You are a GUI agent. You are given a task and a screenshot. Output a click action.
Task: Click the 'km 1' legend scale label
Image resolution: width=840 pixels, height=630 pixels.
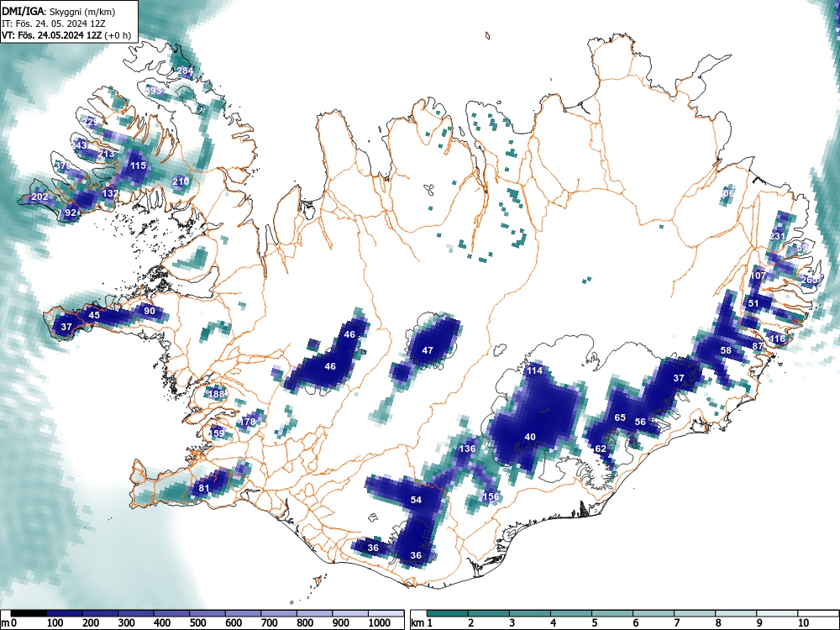[x=422, y=623]
